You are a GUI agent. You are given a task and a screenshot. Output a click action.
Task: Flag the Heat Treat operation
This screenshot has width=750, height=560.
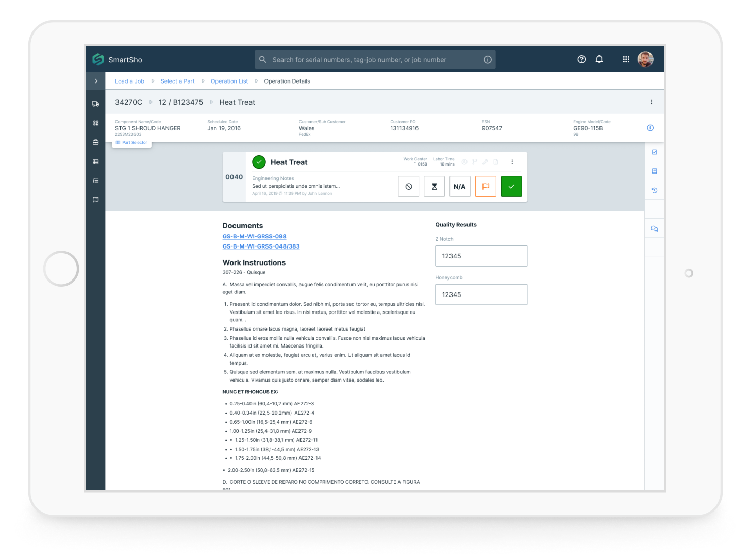pyautogui.click(x=486, y=187)
